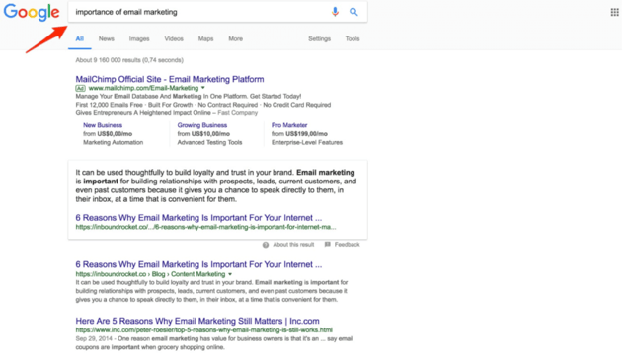Click About this result text
628x364 pixels.
tap(293, 245)
